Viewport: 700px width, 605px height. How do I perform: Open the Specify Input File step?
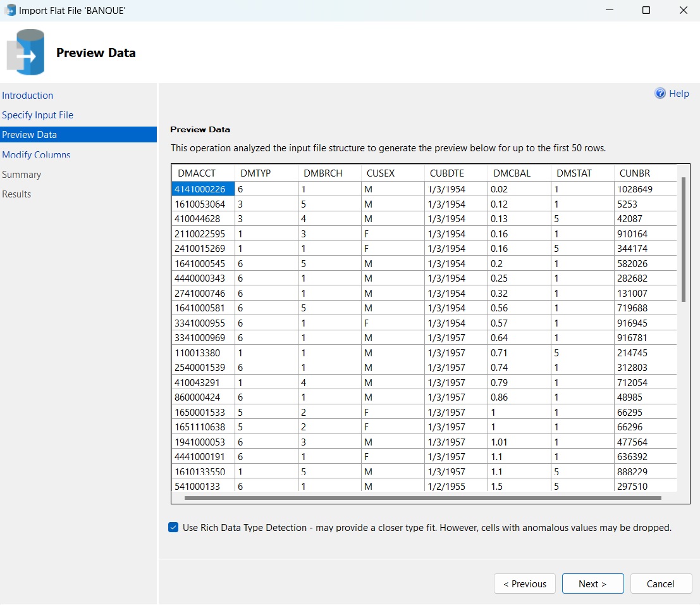pyautogui.click(x=38, y=115)
